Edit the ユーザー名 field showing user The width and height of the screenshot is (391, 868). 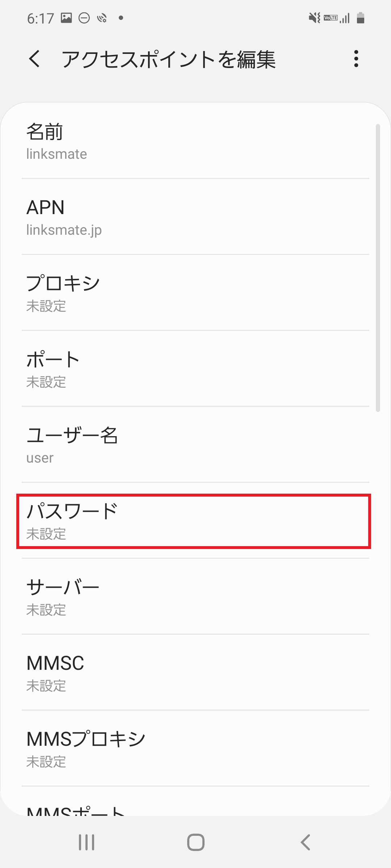195,446
